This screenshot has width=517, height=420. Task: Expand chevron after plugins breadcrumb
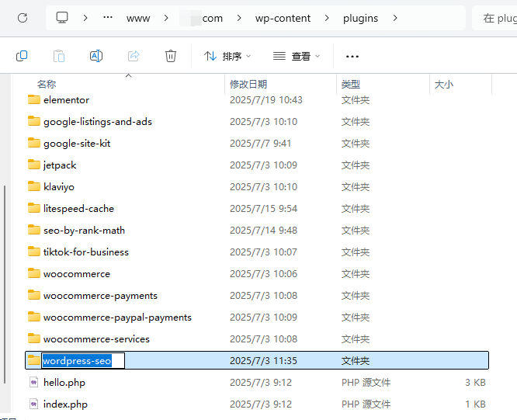(395, 18)
